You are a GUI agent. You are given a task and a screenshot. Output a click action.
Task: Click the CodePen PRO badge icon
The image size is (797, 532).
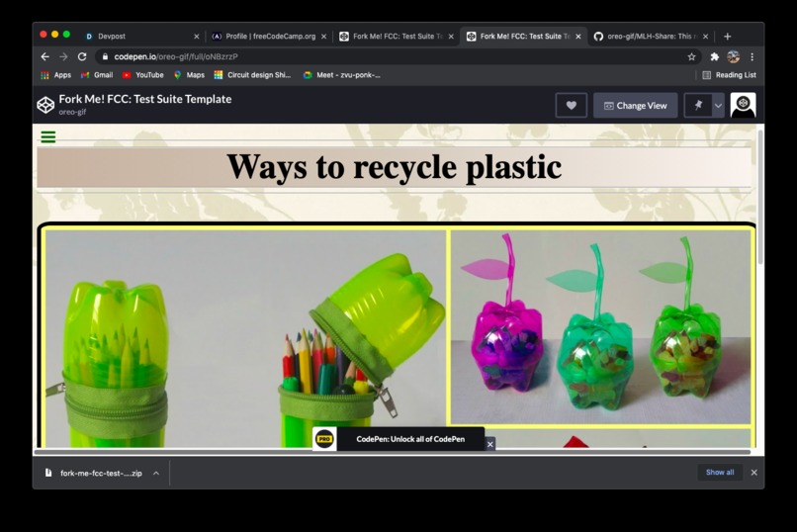[324, 439]
